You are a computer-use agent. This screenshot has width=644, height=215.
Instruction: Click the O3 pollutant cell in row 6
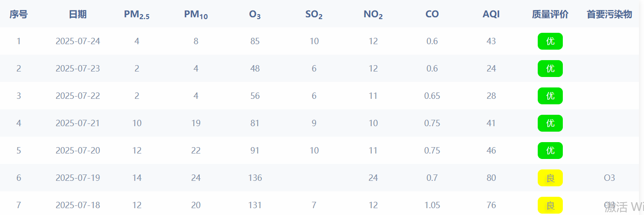tap(609, 178)
